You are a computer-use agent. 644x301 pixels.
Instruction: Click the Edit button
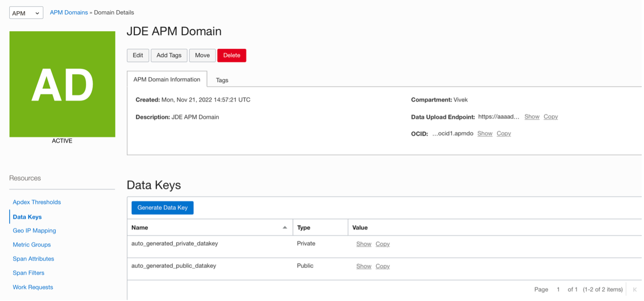coord(138,55)
